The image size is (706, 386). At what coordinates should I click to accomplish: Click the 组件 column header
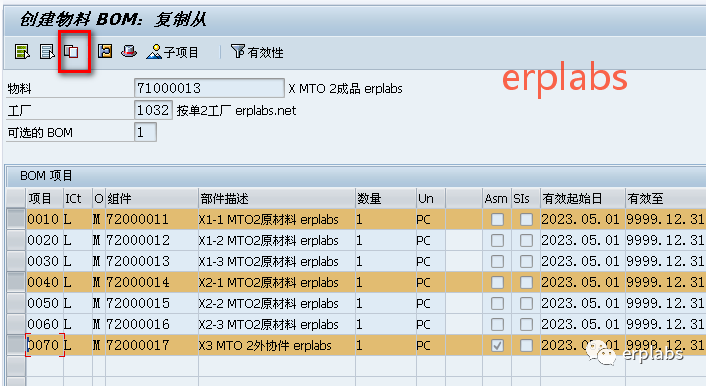(x=151, y=198)
